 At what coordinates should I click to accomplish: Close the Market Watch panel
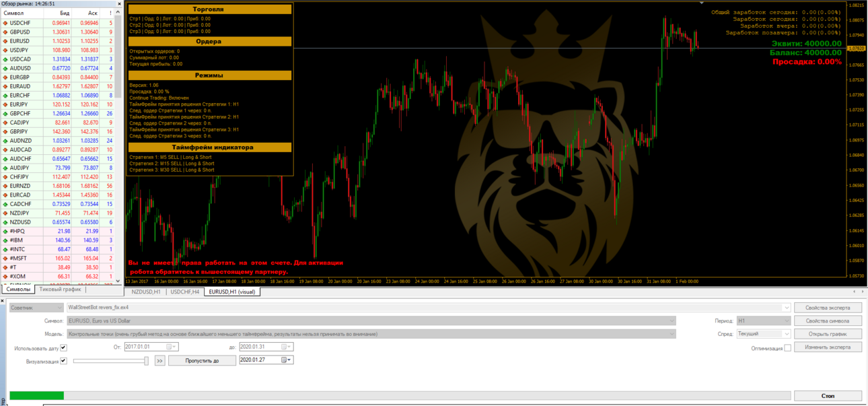[120, 3]
